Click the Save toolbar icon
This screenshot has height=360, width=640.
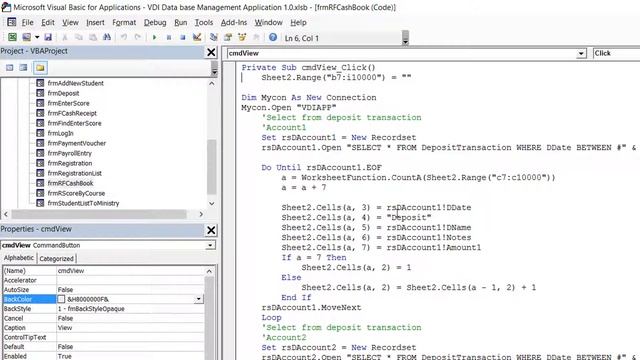tap(48, 38)
